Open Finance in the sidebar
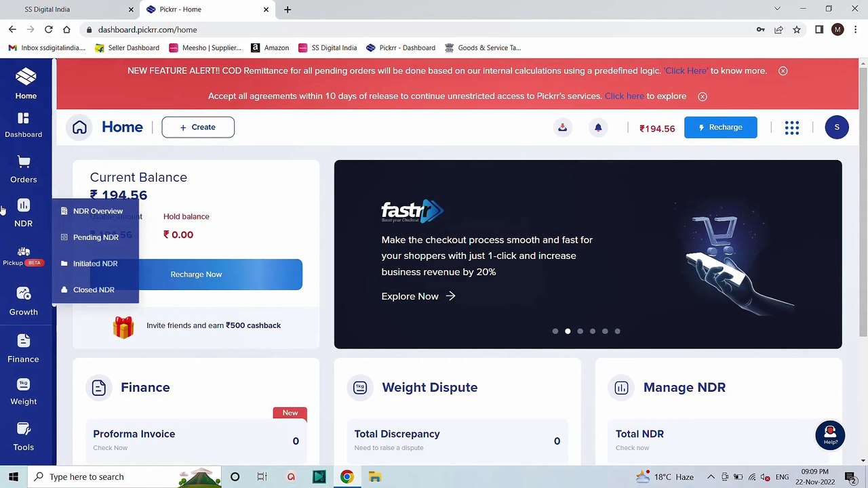868x488 pixels. pos(23,348)
